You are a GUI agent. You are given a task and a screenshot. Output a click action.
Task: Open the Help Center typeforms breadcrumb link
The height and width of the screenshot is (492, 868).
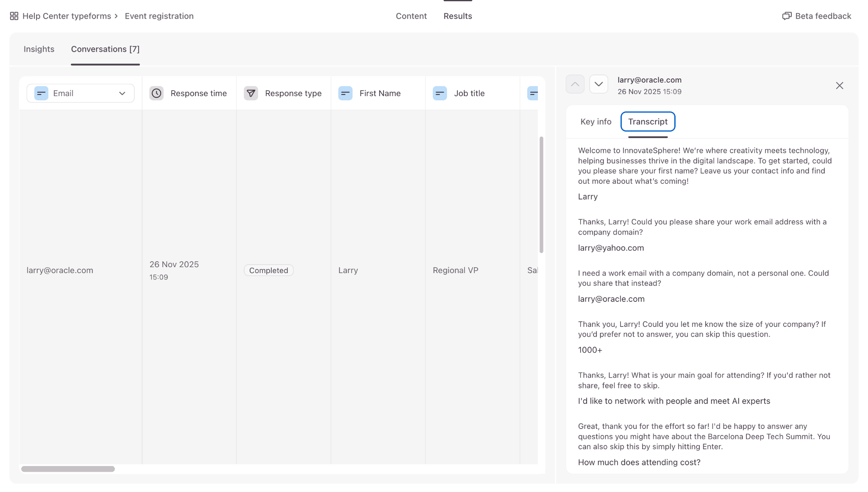pyautogui.click(x=67, y=16)
